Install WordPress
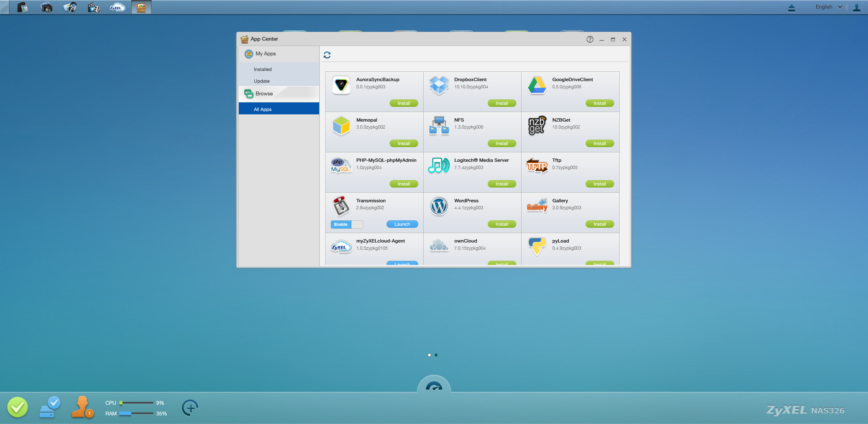The height and width of the screenshot is (424, 868). click(x=502, y=224)
